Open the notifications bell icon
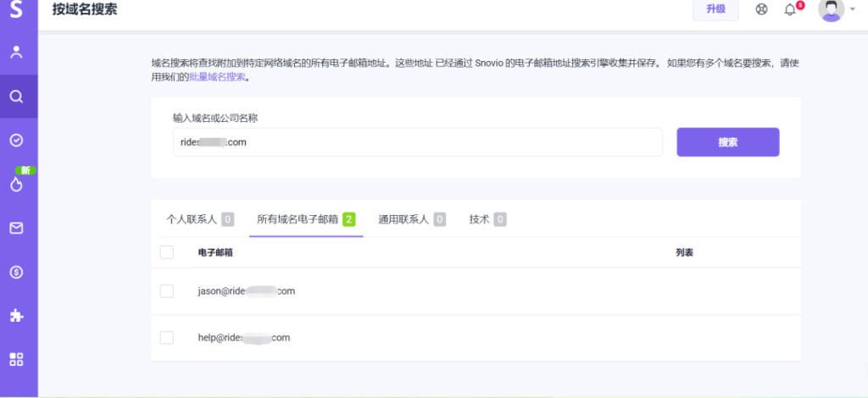Image resolution: width=868 pixels, height=398 pixels. pos(790,10)
